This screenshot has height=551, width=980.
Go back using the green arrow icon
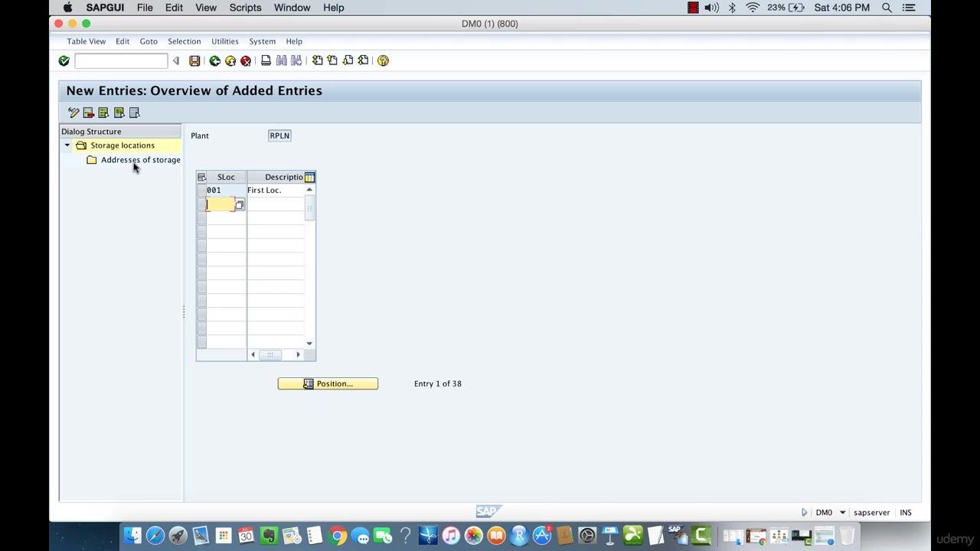(x=215, y=60)
